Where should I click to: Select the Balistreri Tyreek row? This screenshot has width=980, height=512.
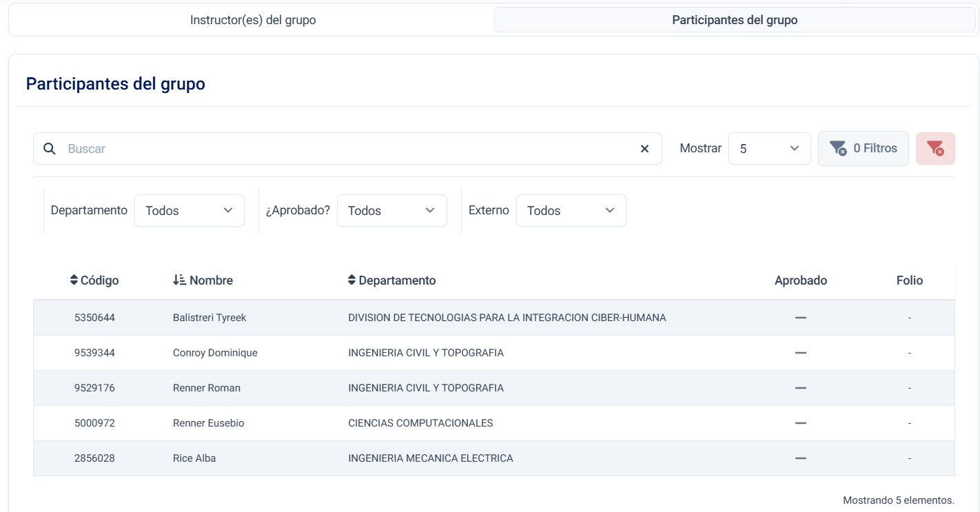coord(210,318)
